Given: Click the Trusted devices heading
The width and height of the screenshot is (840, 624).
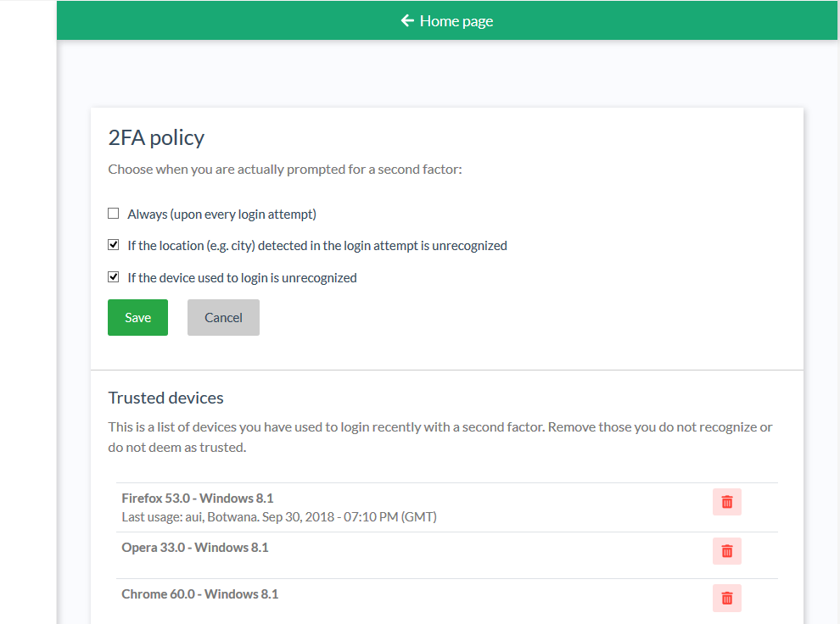Looking at the screenshot, I should (165, 398).
